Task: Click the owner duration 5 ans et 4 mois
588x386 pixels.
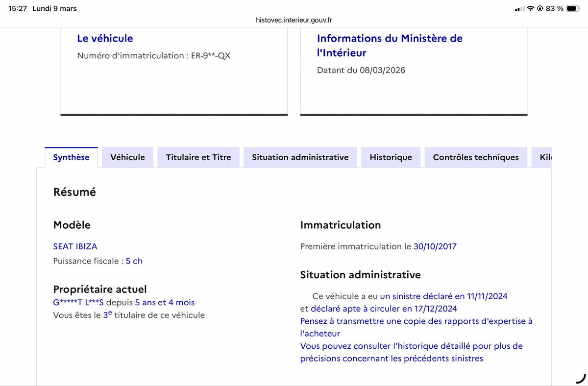Action: click(165, 303)
